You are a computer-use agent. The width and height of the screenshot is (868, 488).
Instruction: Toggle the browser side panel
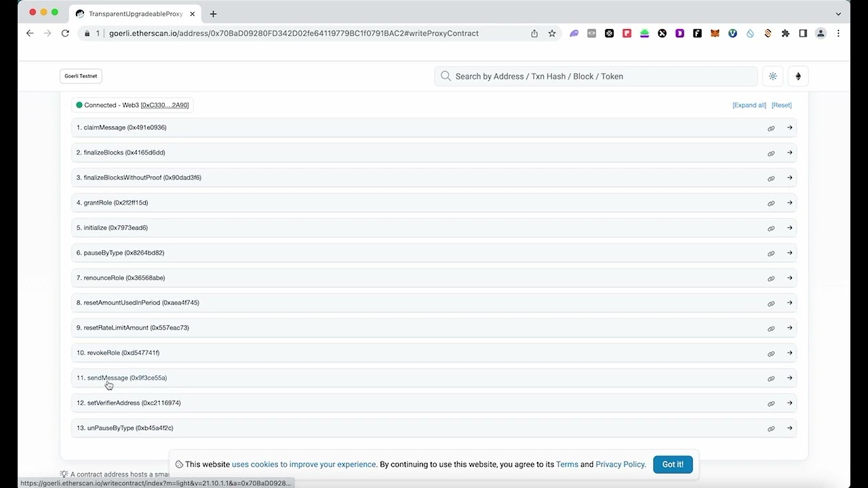pyautogui.click(x=803, y=33)
